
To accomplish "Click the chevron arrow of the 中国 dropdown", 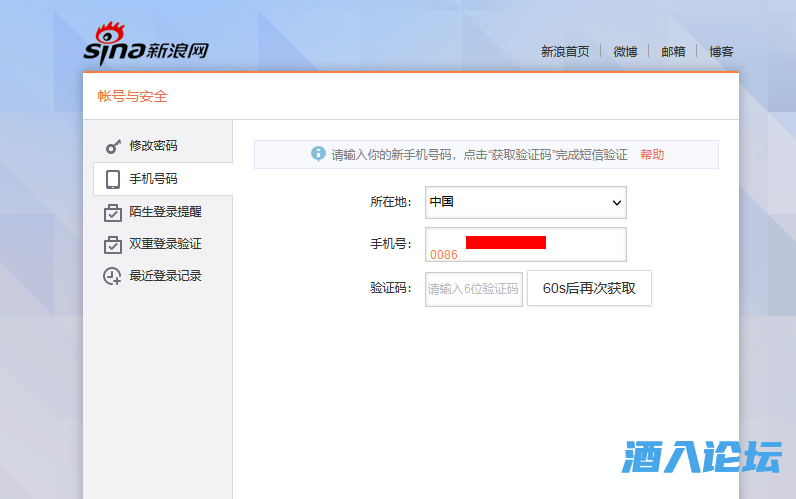I will tap(616, 203).
